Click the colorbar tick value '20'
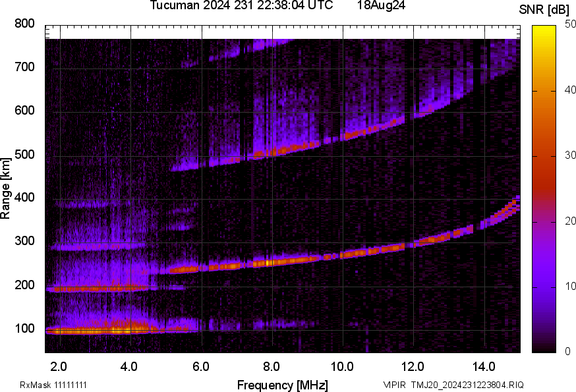The width and height of the screenshot is (576, 392). [570, 221]
